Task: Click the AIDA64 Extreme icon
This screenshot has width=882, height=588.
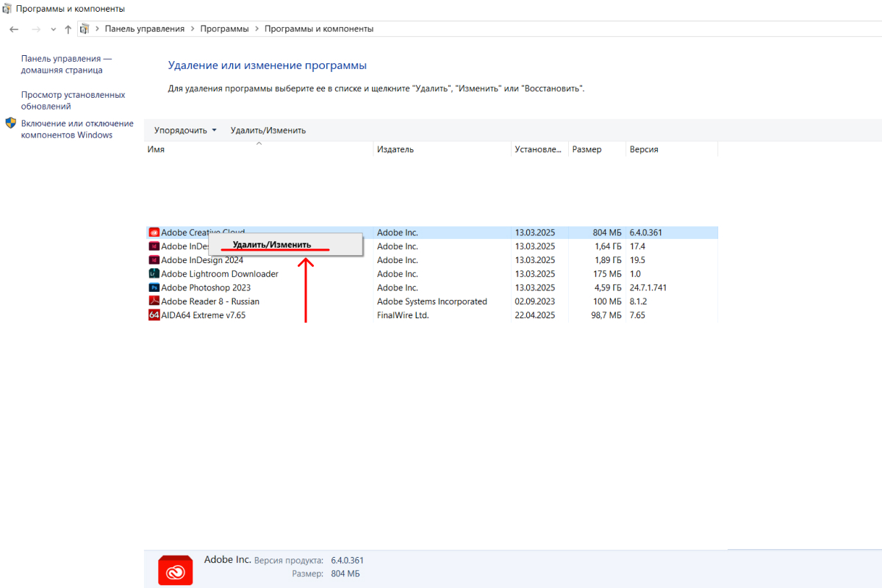Action: click(x=154, y=315)
